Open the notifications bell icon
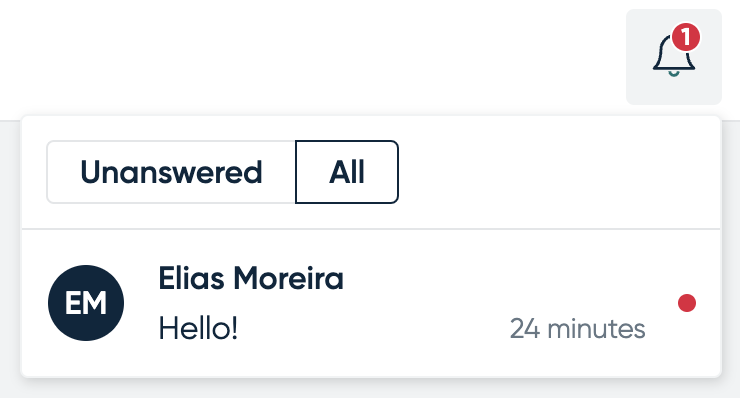Image resolution: width=740 pixels, height=398 pixels. click(x=673, y=56)
